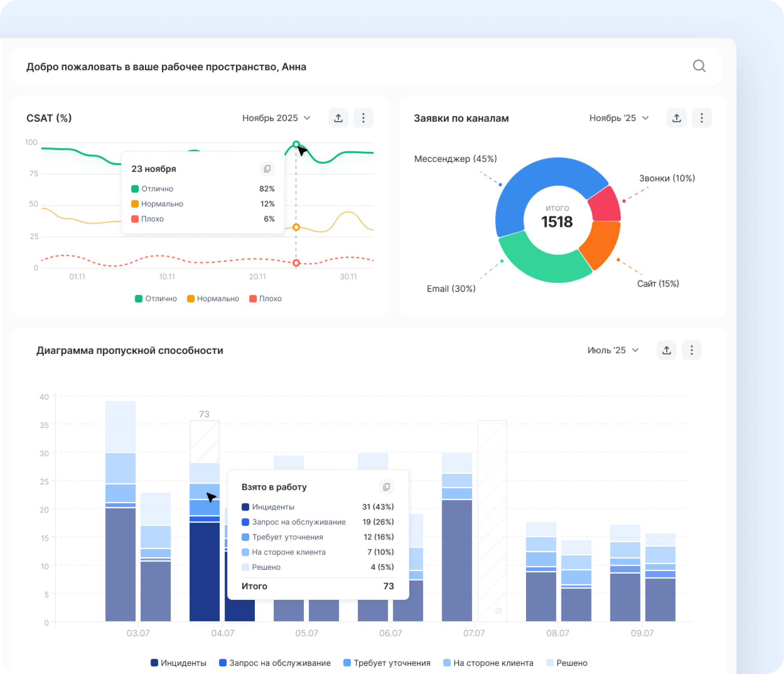
Task: Toggle Отлично series in CSAT legend
Action: [156, 299]
